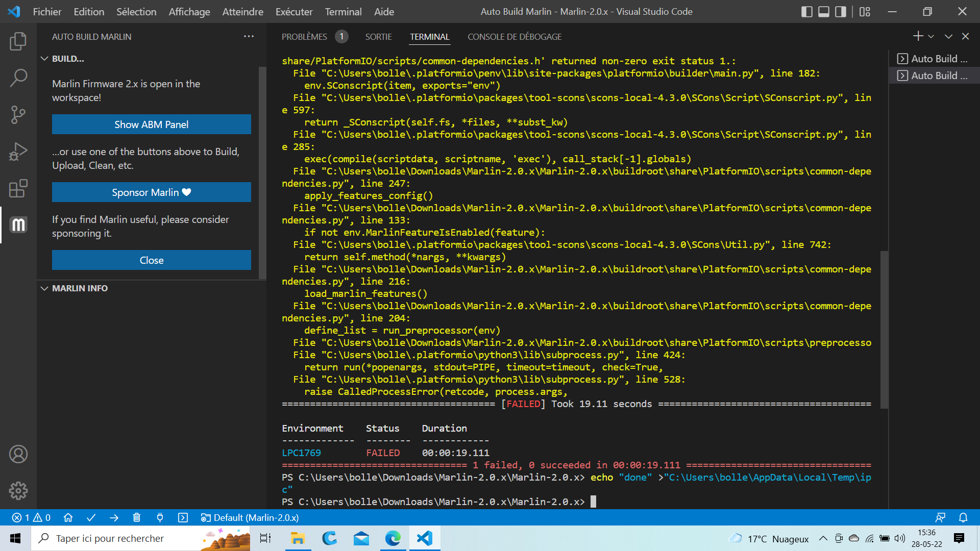
Task: Click the terminal vertical scrollbar
Action: click(x=885, y=329)
